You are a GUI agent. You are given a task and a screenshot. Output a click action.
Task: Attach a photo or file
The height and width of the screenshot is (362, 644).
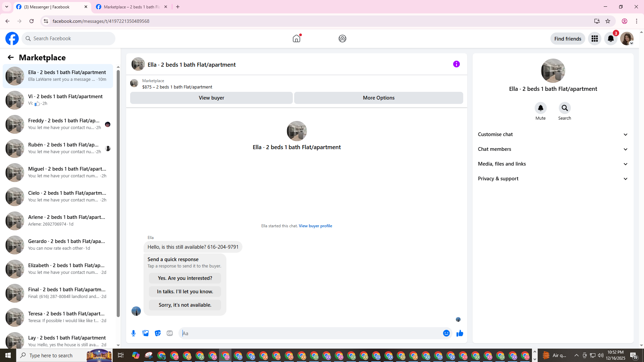click(x=146, y=333)
